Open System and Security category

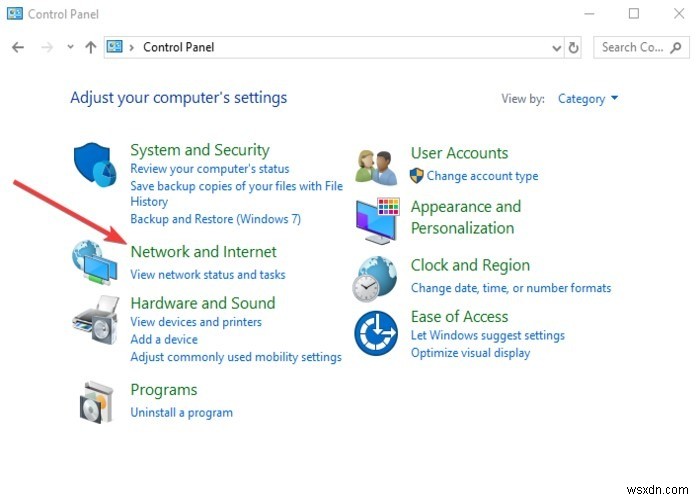pyautogui.click(x=200, y=150)
